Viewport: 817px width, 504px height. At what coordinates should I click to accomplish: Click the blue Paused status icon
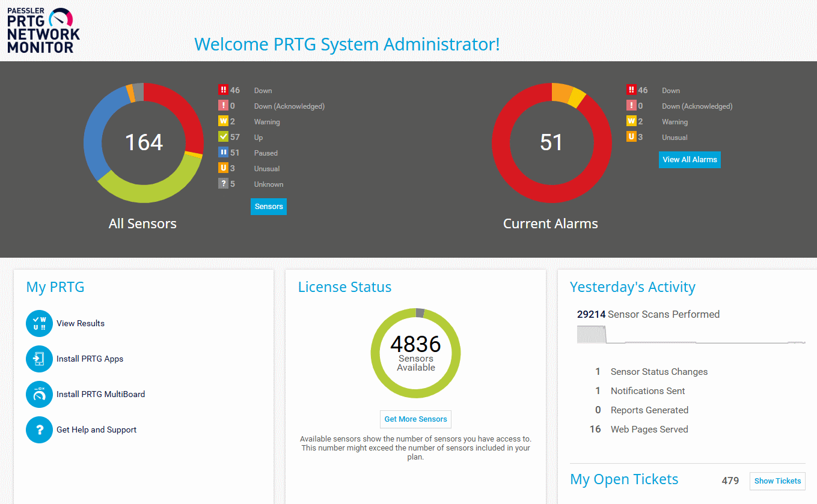pyautogui.click(x=223, y=153)
